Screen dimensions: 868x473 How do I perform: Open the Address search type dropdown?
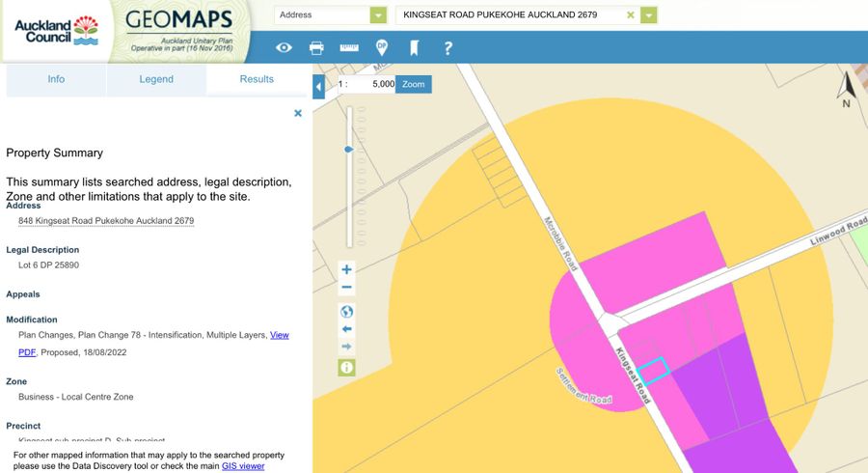(x=378, y=14)
